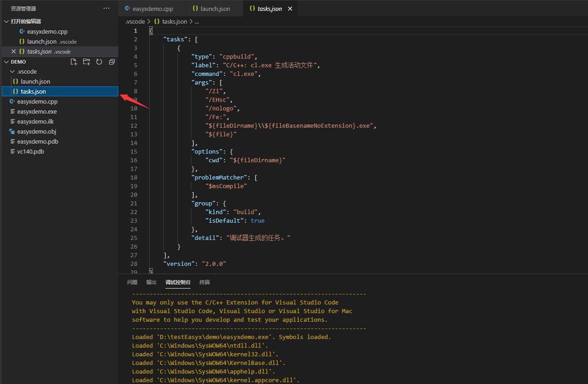Open the explorer More Actions ellipsis menu
The image size is (588, 384).
pos(106,8)
